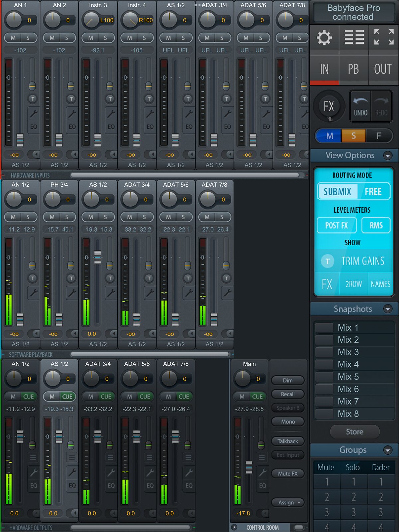The height and width of the screenshot is (532, 399).
Task: Select Mute group 2
Action: pyautogui.click(x=327, y=497)
